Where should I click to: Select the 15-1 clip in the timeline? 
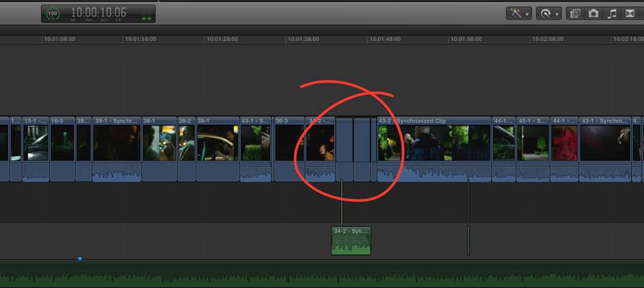click(x=36, y=149)
